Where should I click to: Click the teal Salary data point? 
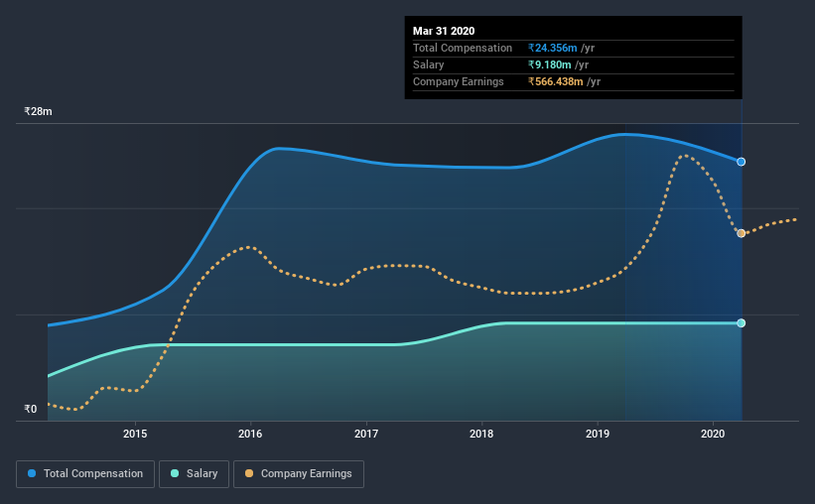point(742,323)
